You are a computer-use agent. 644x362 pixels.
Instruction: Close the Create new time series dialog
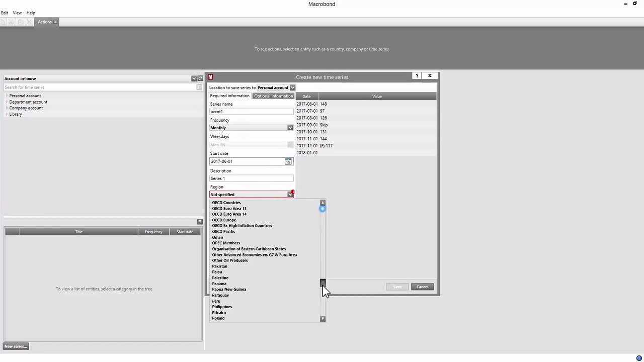coord(430,76)
